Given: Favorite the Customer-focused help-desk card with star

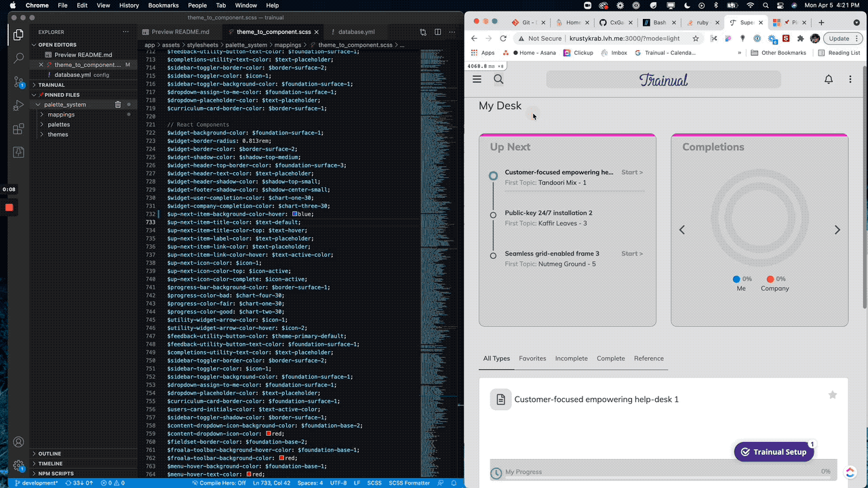Looking at the screenshot, I should [x=833, y=394].
